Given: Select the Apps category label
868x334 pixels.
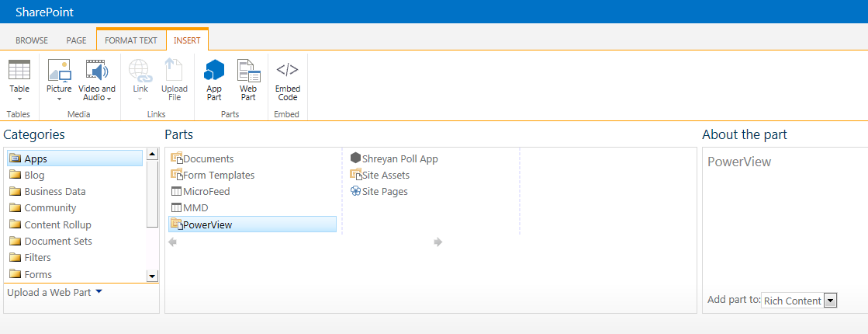Looking at the screenshot, I should coord(36,159).
